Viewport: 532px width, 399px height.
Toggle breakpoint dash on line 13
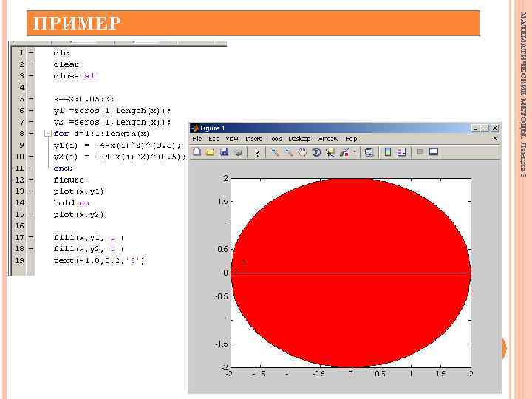(31, 191)
